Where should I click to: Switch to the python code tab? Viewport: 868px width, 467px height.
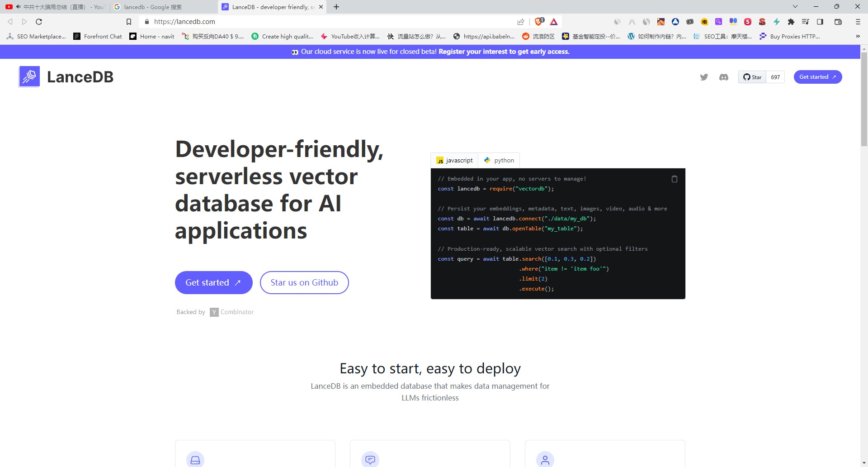pos(499,160)
